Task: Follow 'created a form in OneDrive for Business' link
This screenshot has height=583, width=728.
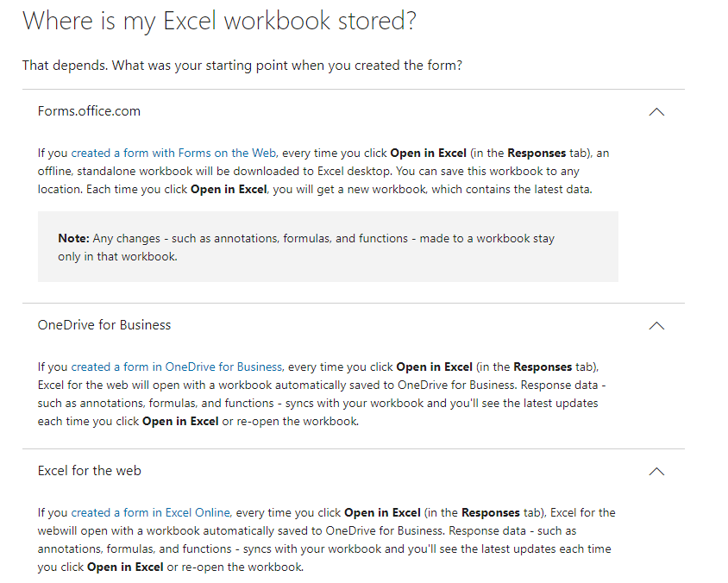Action: coord(177,367)
